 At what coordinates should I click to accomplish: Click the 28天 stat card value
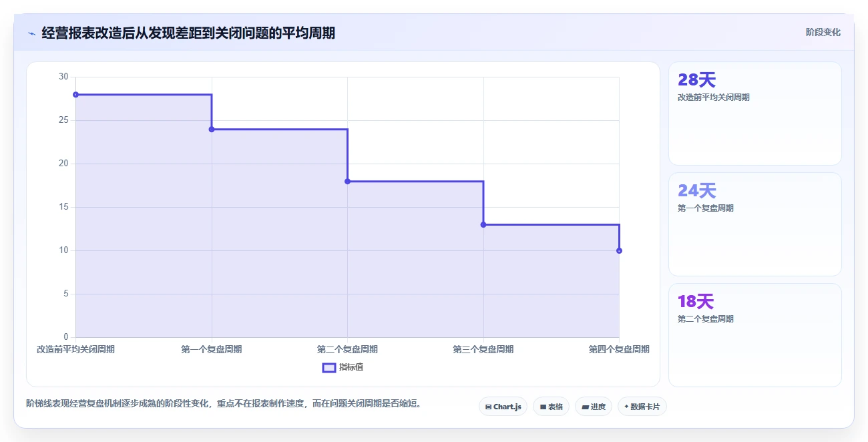tap(696, 80)
